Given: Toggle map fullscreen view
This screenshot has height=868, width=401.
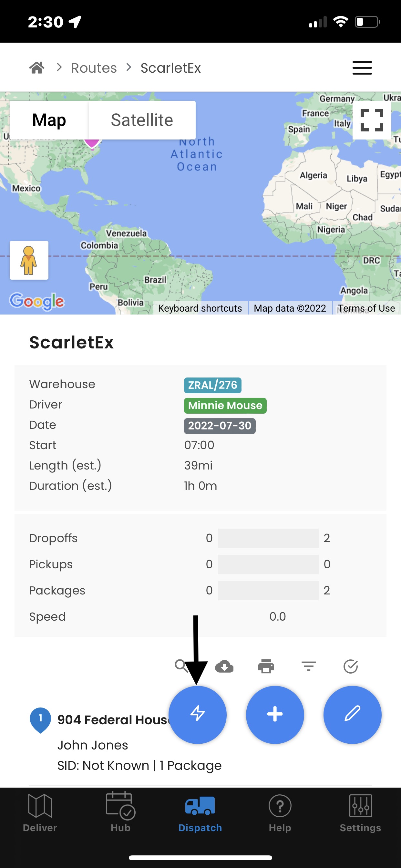Looking at the screenshot, I should [x=372, y=120].
